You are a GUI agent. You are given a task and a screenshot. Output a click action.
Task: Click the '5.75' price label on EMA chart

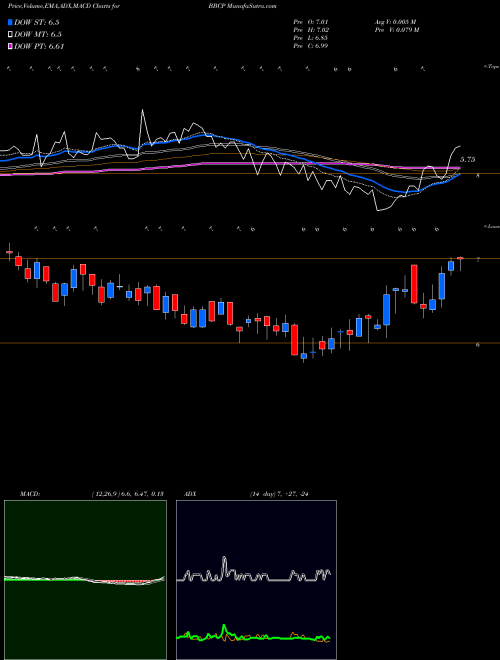[x=468, y=160]
